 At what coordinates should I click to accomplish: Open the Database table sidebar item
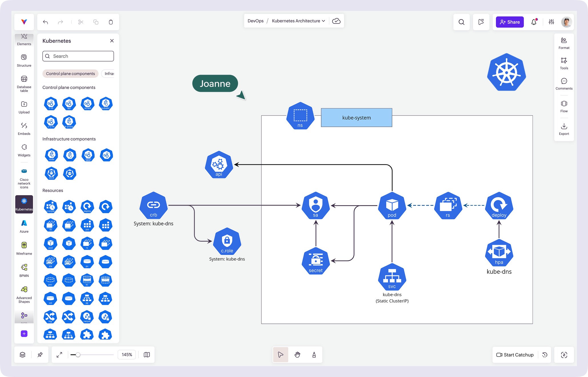24,84
